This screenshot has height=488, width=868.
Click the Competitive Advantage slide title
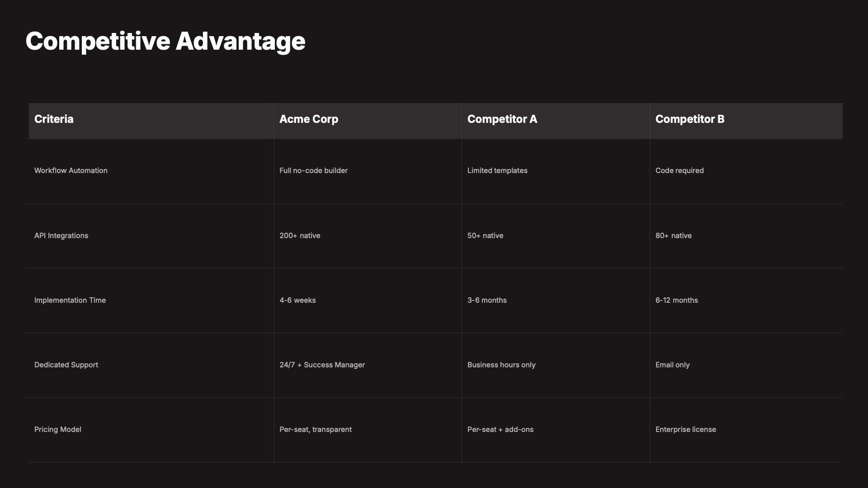pyautogui.click(x=165, y=41)
